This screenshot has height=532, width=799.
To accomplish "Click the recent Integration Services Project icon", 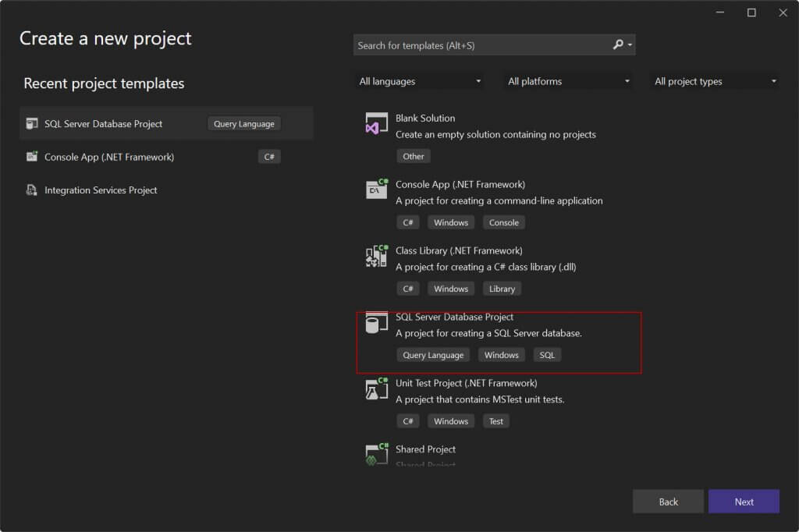I will [32, 190].
